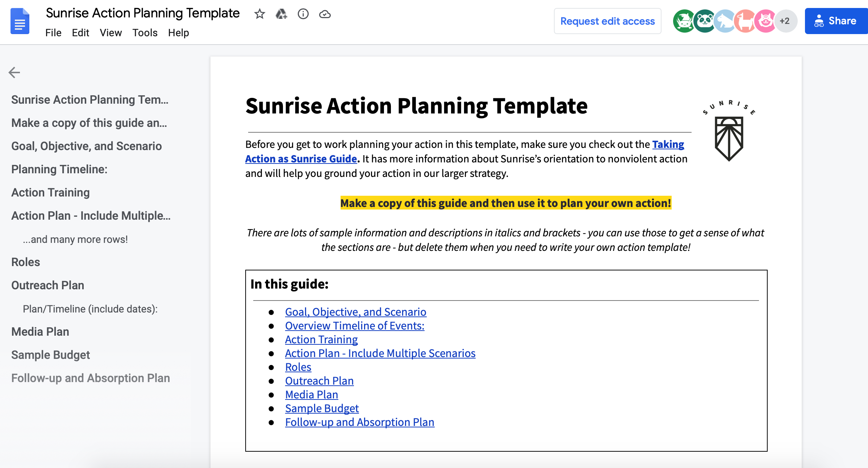Follow the Sample Budget link in guide list
This screenshot has height=468, width=868.
click(x=322, y=408)
